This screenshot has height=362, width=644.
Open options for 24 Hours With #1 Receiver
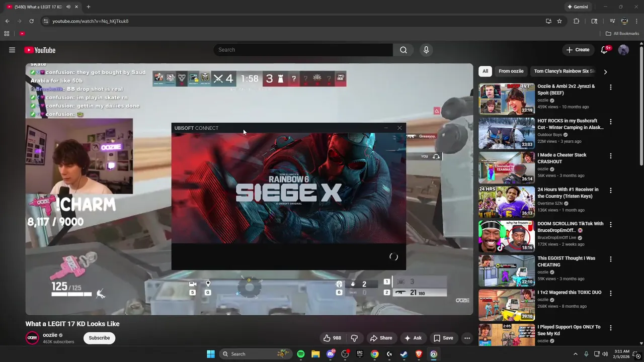coord(610,191)
